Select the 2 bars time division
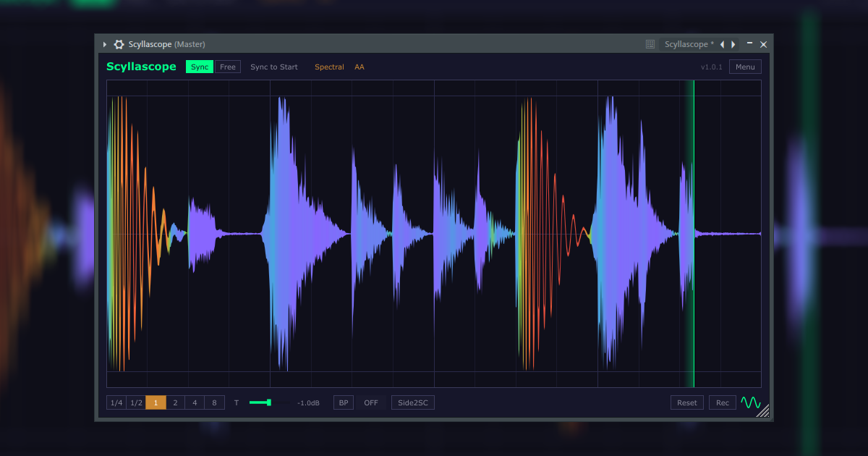Screen dimensions: 868x456 click(174, 402)
